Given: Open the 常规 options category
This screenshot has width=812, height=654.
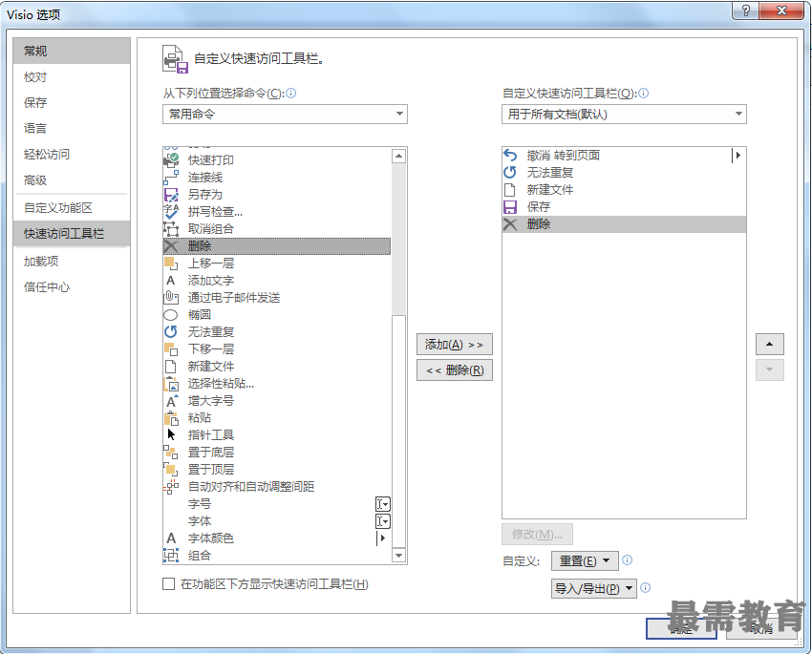Looking at the screenshot, I should (x=72, y=51).
